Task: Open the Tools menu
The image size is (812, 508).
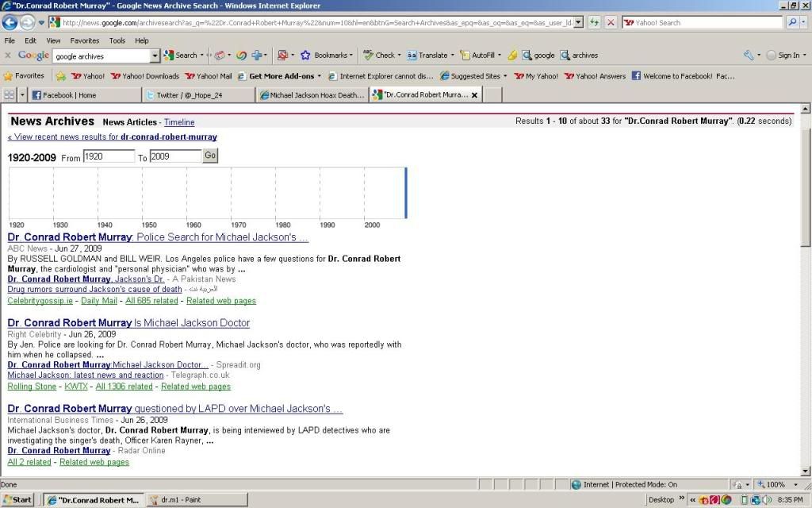Action: 117,40
